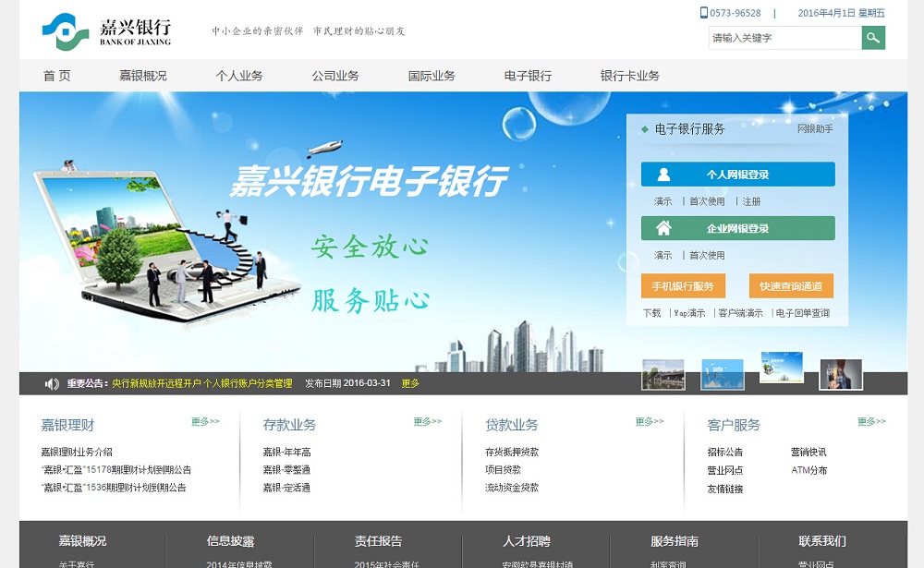
Task: Click the 服务指南 footer heading
Action: click(675, 541)
